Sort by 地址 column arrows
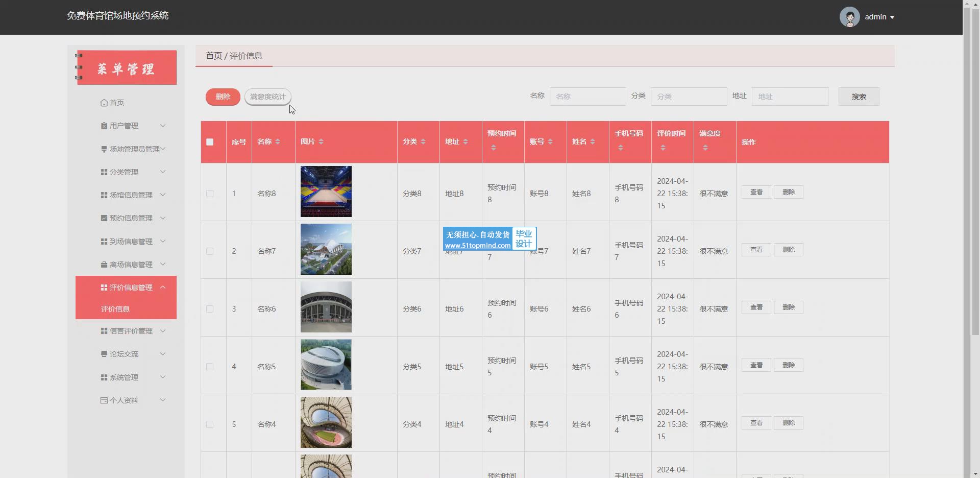980x478 pixels. pos(465,141)
